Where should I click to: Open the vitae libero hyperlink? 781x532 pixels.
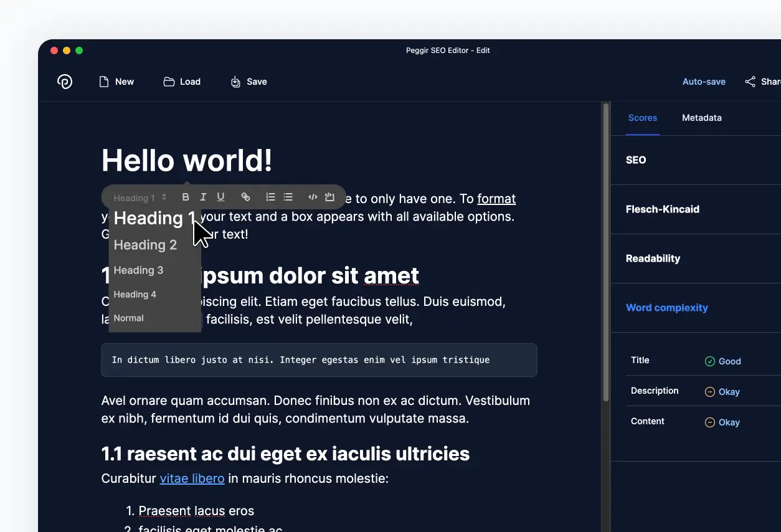tap(192, 478)
